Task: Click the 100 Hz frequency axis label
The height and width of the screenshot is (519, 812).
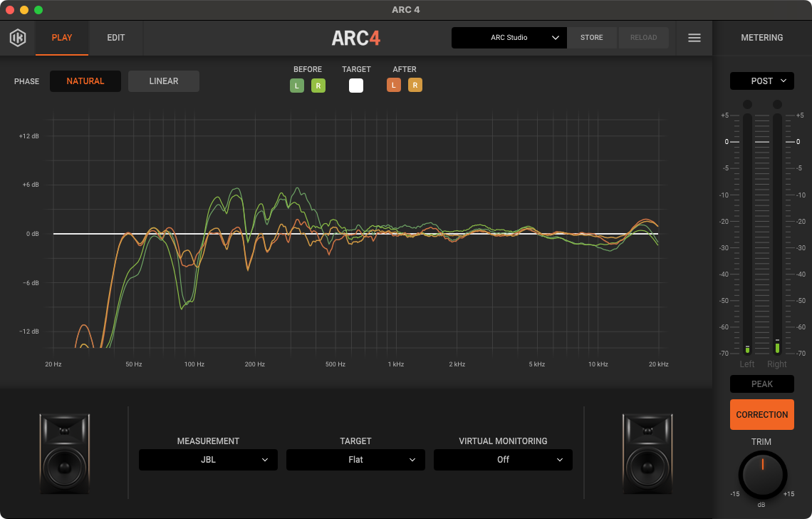Action: (x=194, y=364)
